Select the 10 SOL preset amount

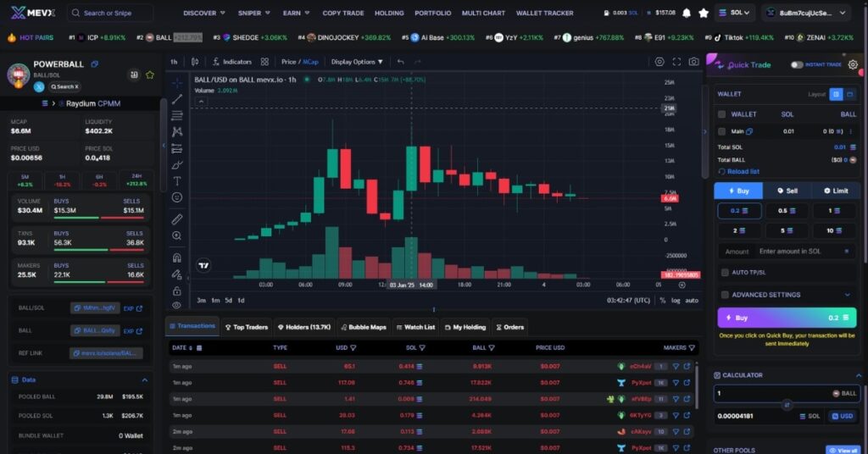834,230
